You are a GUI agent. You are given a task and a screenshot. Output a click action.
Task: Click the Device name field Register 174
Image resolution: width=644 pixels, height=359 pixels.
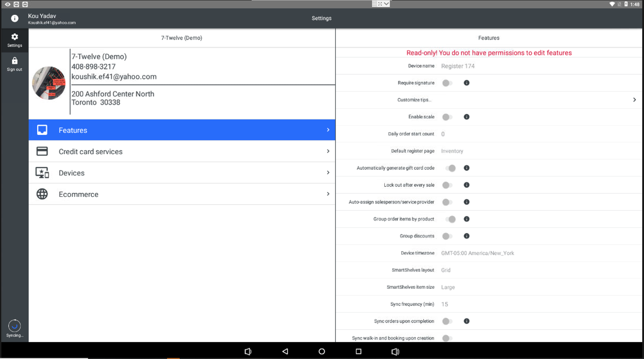pyautogui.click(x=458, y=66)
